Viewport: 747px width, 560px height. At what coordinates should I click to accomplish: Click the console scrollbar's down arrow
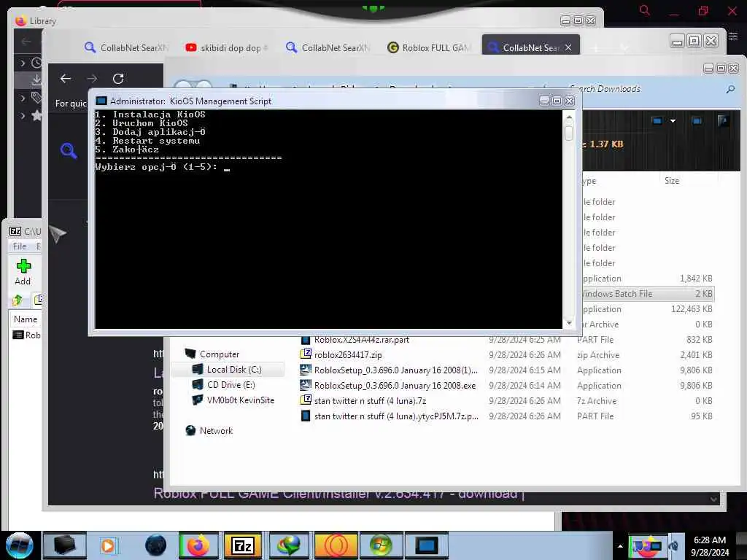coord(569,323)
